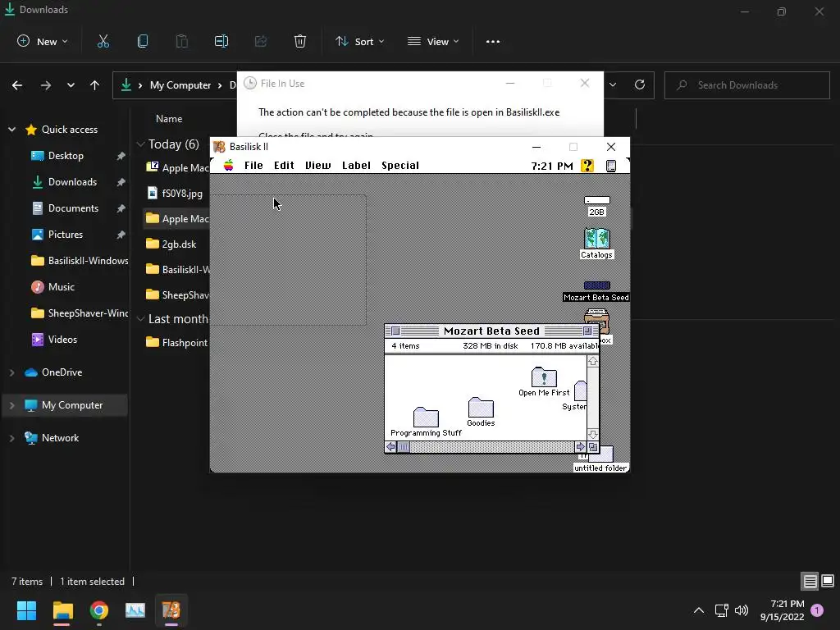Open recent locations dropdown chevron
Image resolution: width=840 pixels, height=630 pixels.
pos(71,85)
